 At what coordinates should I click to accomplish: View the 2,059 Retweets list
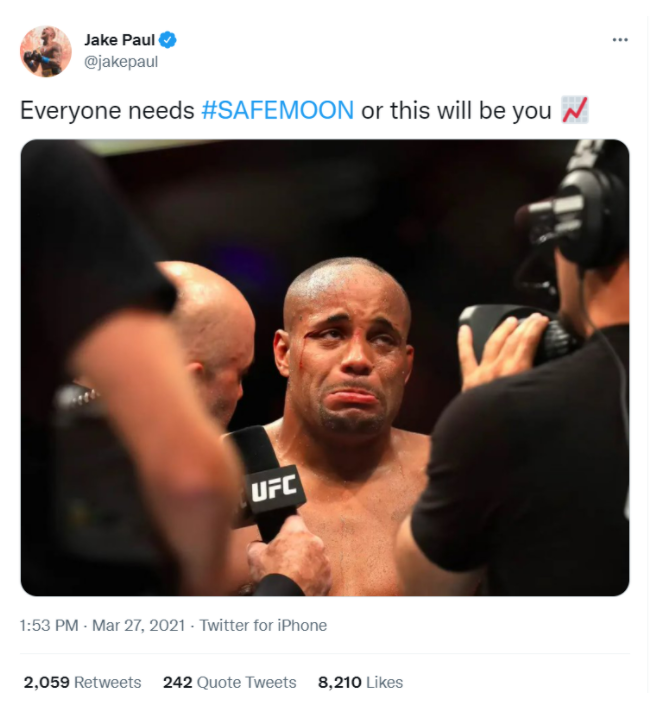tap(82, 683)
